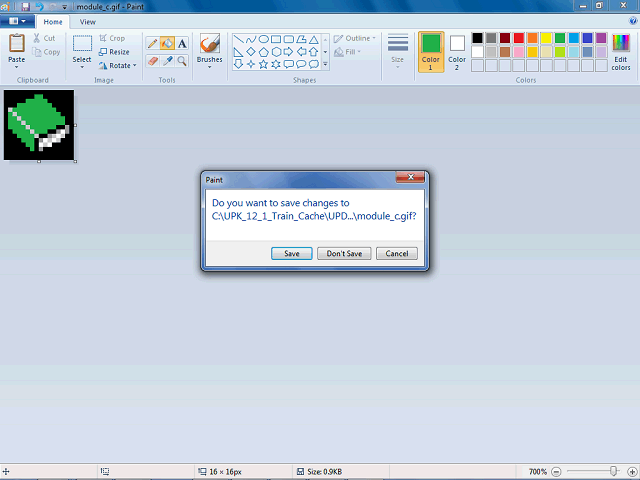Click Cancel in the save dialog
This screenshot has width=640, height=480.
coord(397,253)
